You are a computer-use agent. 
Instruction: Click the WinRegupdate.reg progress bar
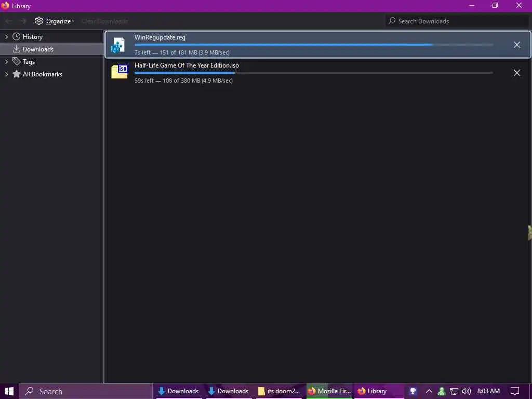(x=313, y=45)
